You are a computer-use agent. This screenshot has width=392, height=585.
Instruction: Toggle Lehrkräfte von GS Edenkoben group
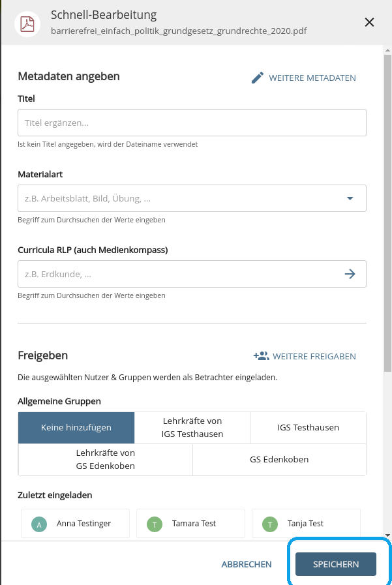point(105,460)
